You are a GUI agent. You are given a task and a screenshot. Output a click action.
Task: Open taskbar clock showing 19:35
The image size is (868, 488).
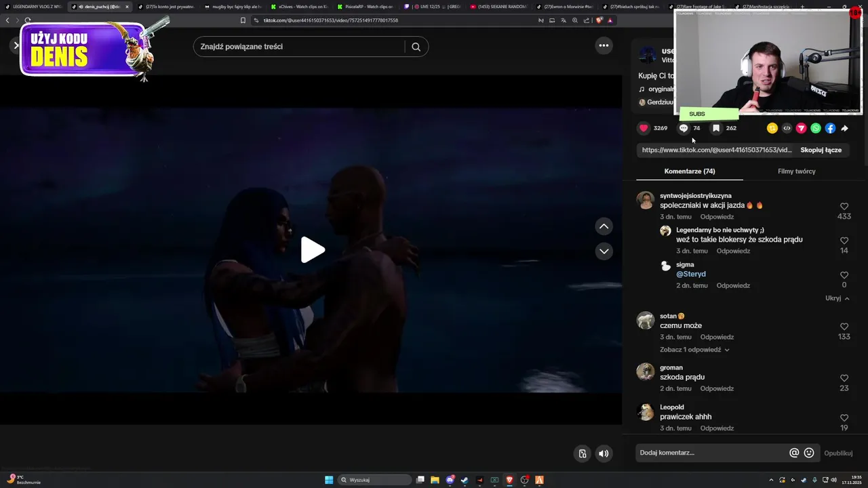pyautogui.click(x=851, y=480)
